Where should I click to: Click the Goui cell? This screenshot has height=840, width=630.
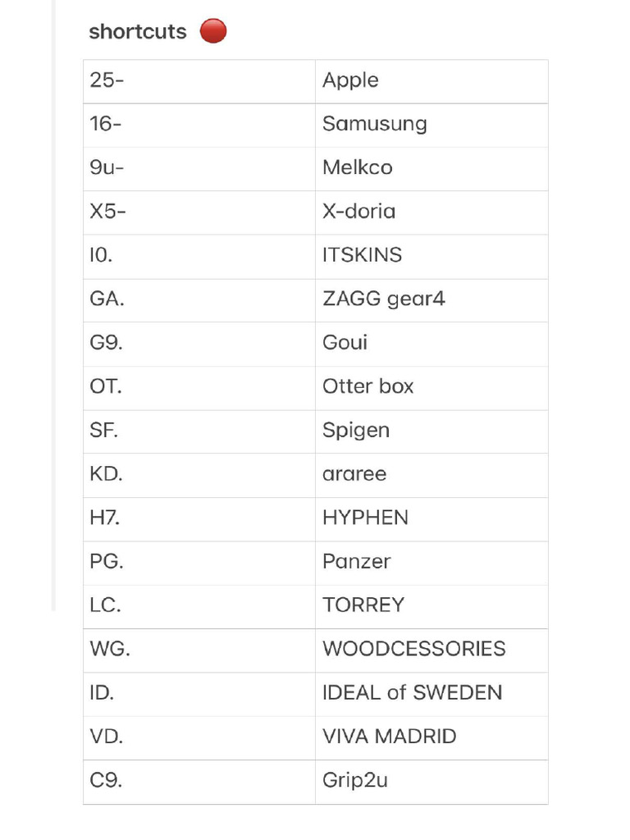pos(431,344)
